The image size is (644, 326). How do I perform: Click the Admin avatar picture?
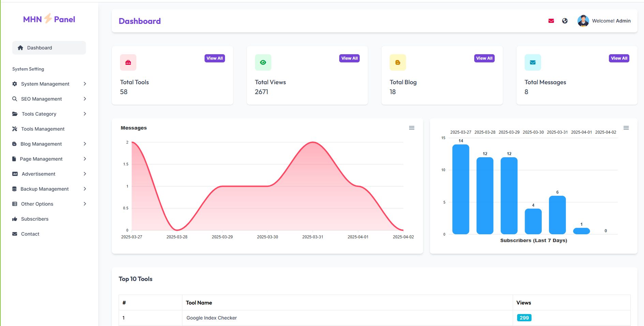[583, 21]
